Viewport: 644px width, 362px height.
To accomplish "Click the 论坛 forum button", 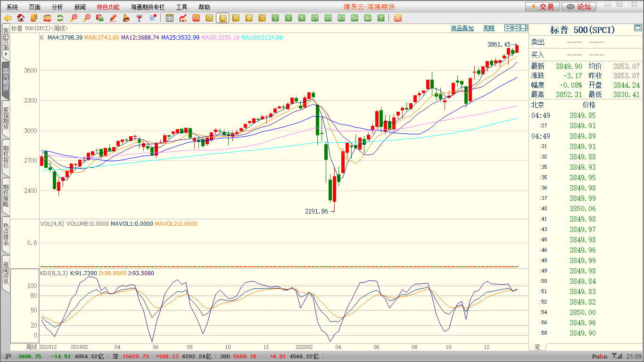I will [579, 7].
